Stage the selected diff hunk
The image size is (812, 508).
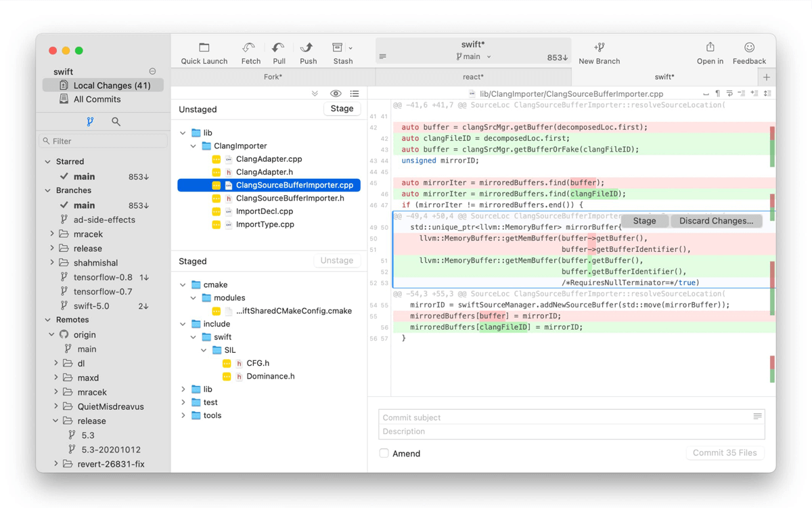pyautogui.click(x=644, y=221)
